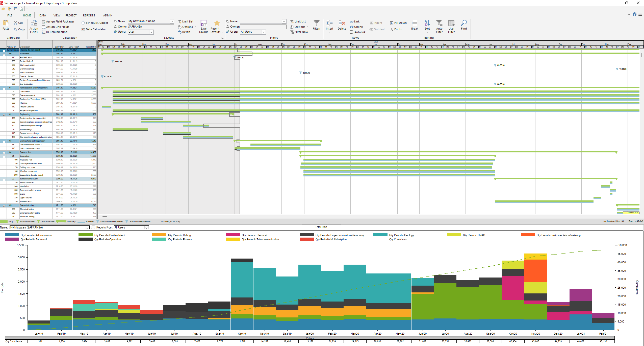Click the Qty Periodic Administration legend swatch
This screenshot has width=644, height=346.
coord(12,235)
